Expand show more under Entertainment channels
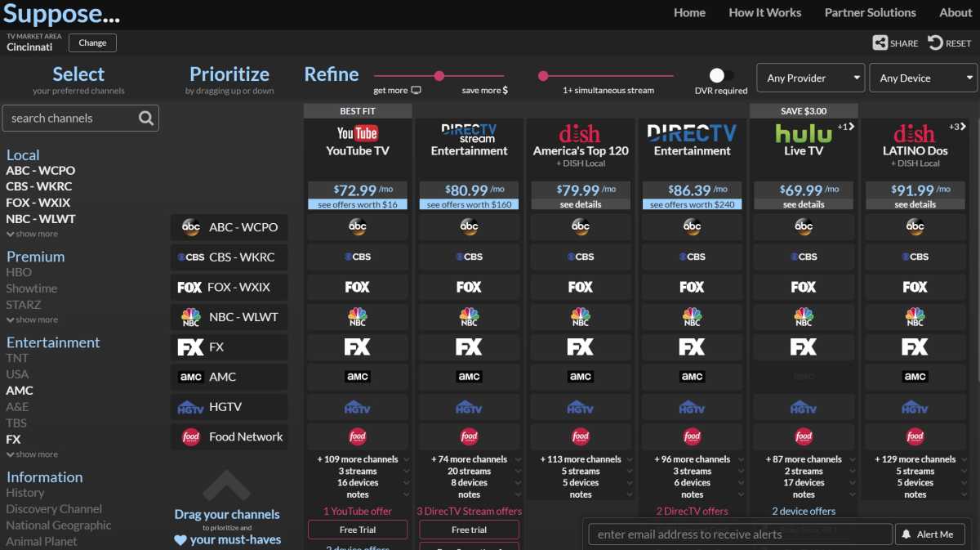The width and height of the screenshot is (980, 550). tap(32, 454)
